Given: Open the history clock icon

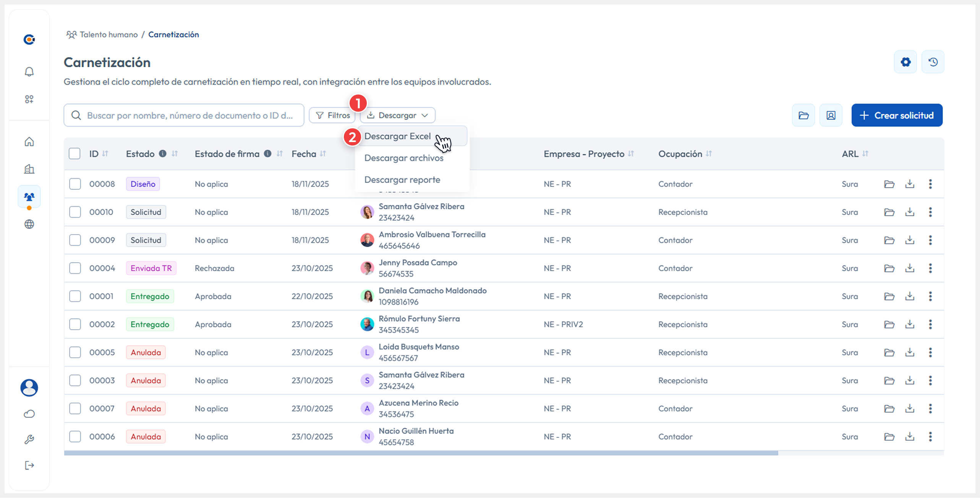Looking at the screenshot, I should pos(933,62).
